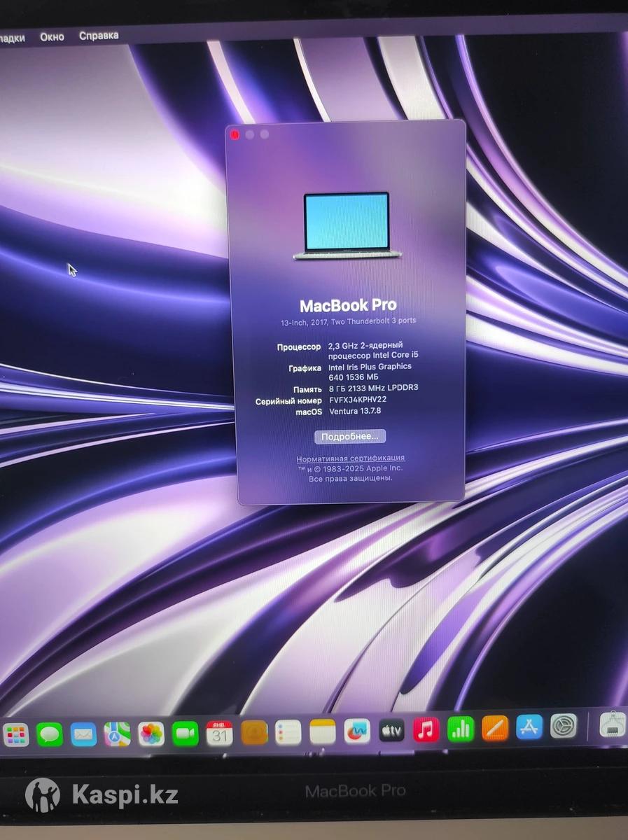
Task: Launch the Music app
Action: [426, 730]
